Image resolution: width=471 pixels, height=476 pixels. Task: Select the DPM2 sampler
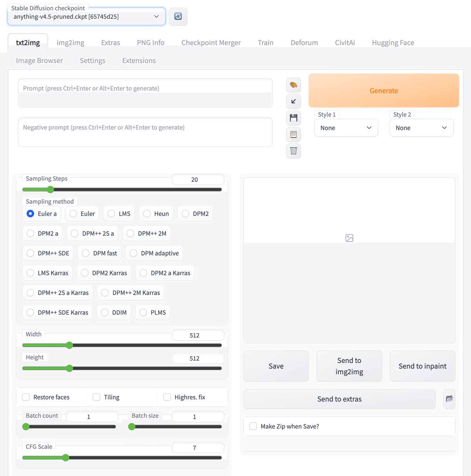click(x=195, y=214)
